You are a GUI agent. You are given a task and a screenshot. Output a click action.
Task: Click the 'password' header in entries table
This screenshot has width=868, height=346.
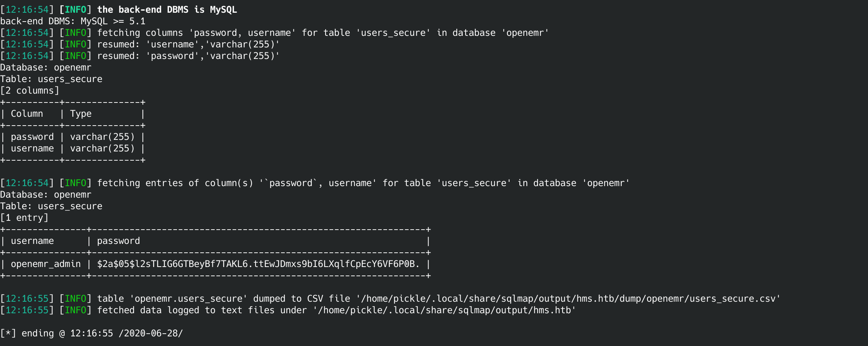pyautogui.click(x=119, y=241)
